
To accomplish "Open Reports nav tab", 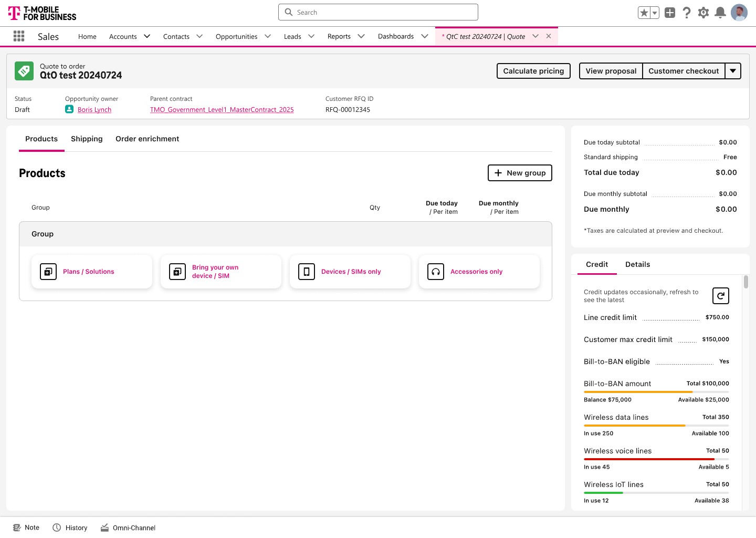I will click(339, 36).
